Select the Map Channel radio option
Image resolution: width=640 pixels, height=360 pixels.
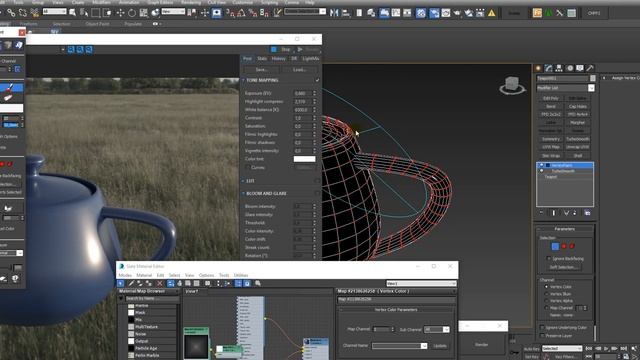pos(546,308)
